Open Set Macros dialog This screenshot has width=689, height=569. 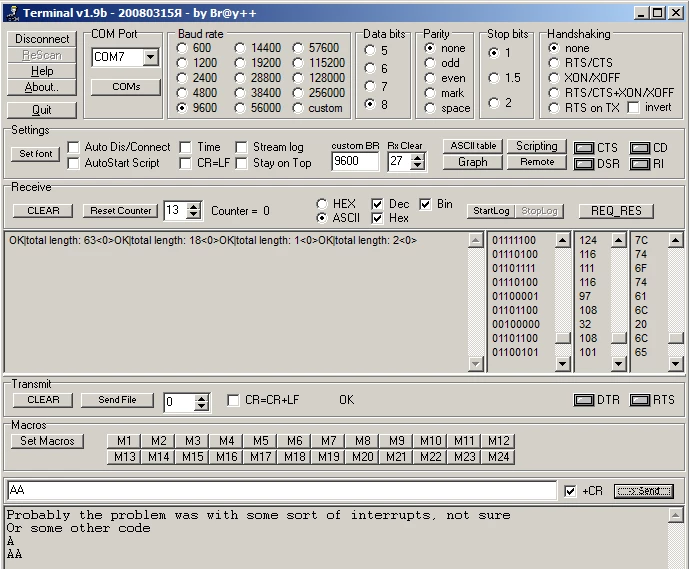tap(47, 441)
